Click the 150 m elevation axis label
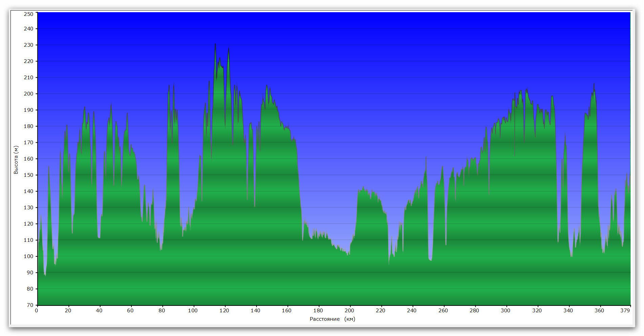This screenshot has height=336, width=644. point(28,175)
